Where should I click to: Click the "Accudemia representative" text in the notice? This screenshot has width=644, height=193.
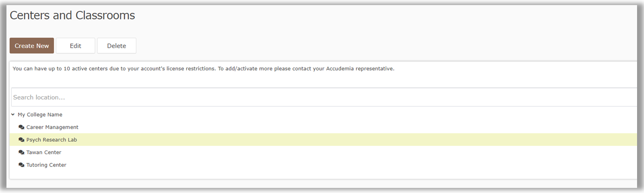(x=361, y=68)
